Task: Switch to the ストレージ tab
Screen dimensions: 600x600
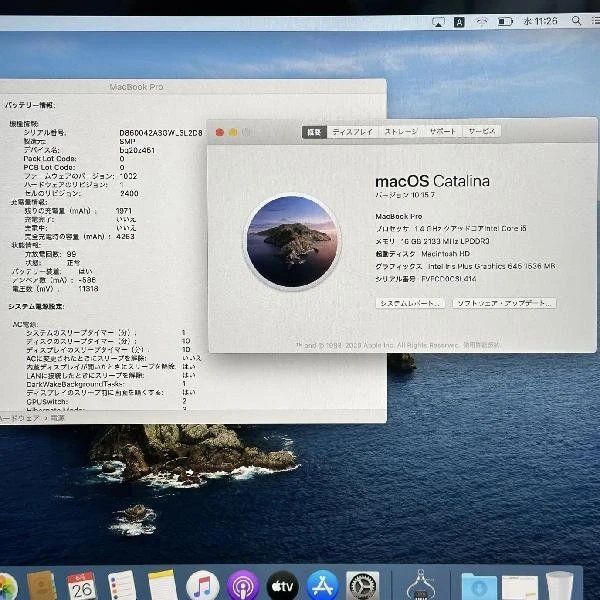Action: tap(401, 131)
